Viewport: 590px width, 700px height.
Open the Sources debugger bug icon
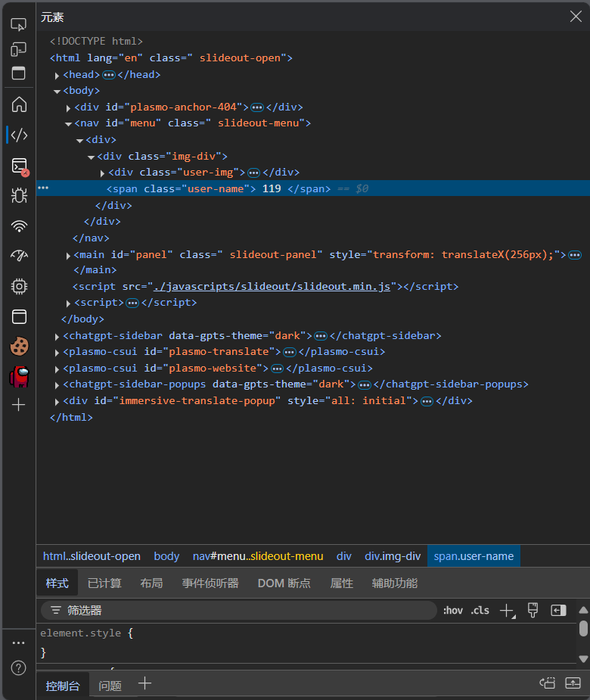point(19,195)
